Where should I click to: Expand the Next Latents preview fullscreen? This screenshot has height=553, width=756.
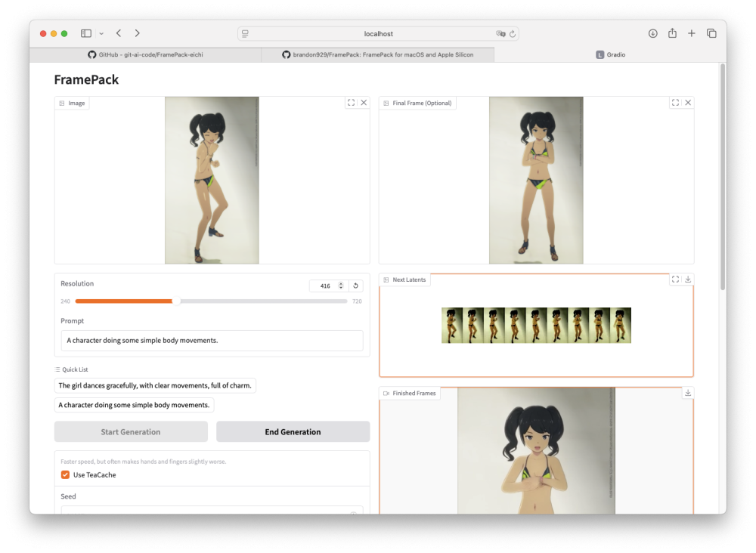675,280
